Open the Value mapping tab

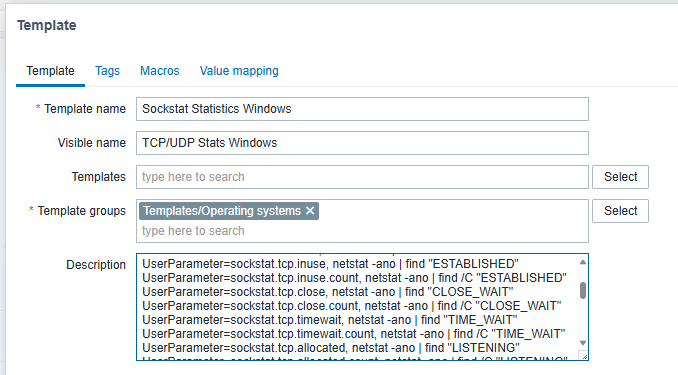point(239,71)
